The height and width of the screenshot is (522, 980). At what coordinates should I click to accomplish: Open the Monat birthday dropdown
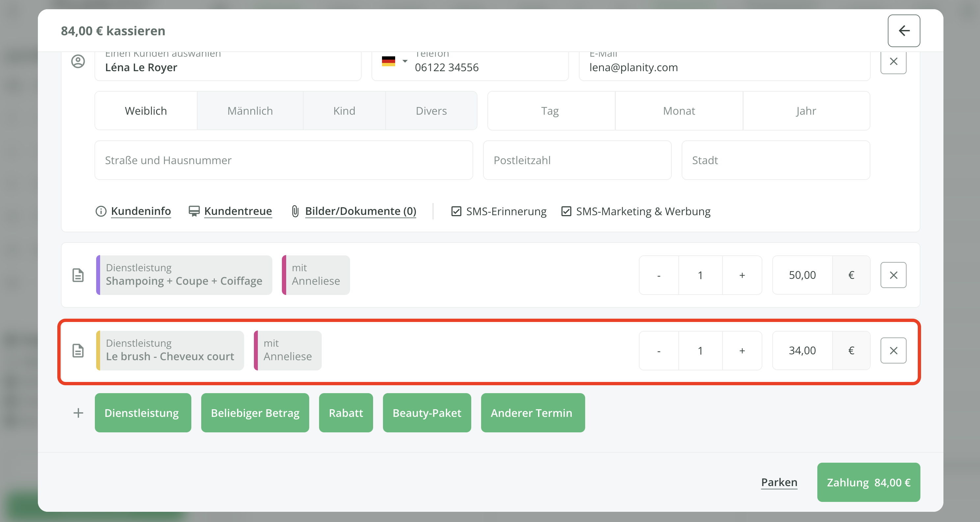[x=678, y=111]
